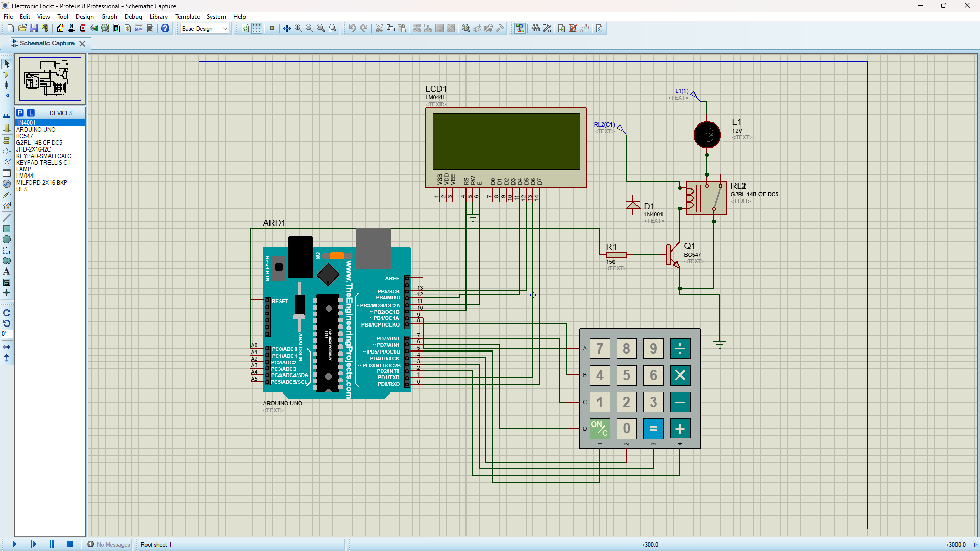Click the Step simulation button
Viewport: 980px width, 551px height.
[x=33, y=544]
